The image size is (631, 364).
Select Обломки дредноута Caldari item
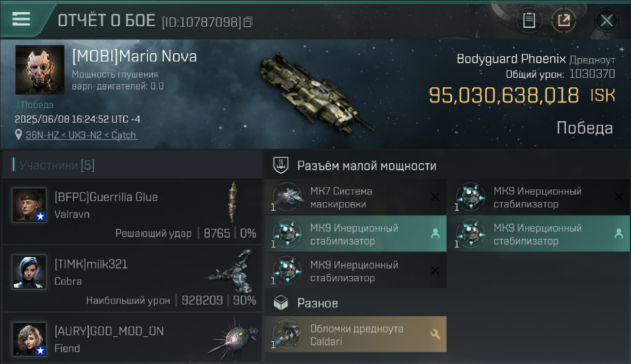click(x=356, y=334)
